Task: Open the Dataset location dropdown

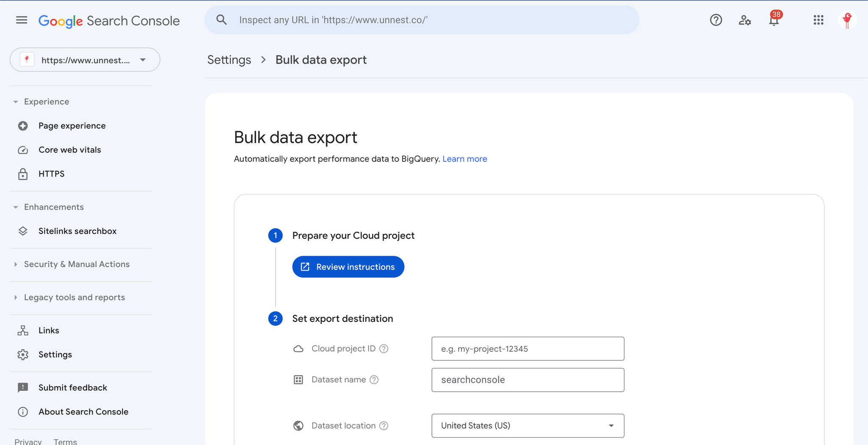Action: click(x=528, y=426)
